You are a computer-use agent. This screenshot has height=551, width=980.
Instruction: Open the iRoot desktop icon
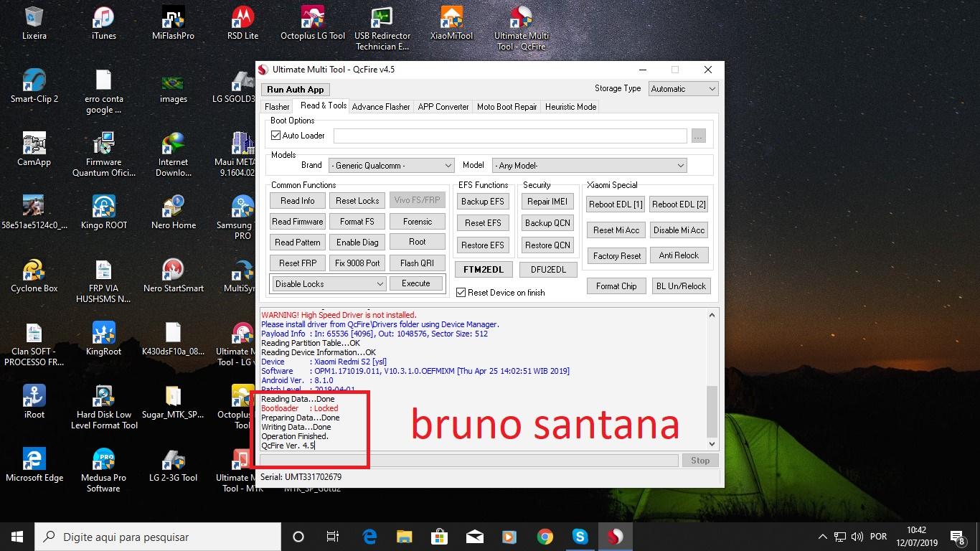coord(34,402)
